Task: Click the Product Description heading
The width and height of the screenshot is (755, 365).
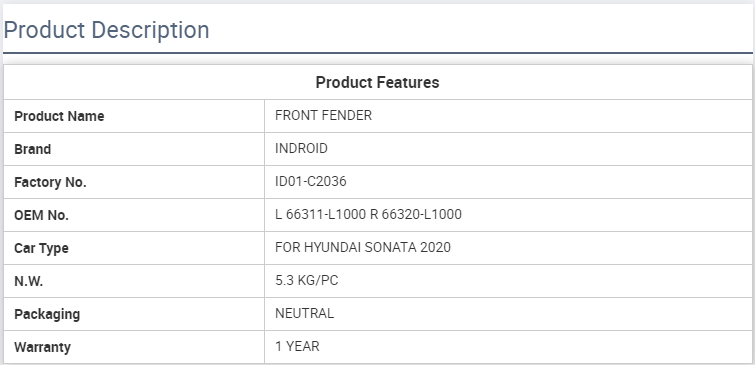Action: 106,30
